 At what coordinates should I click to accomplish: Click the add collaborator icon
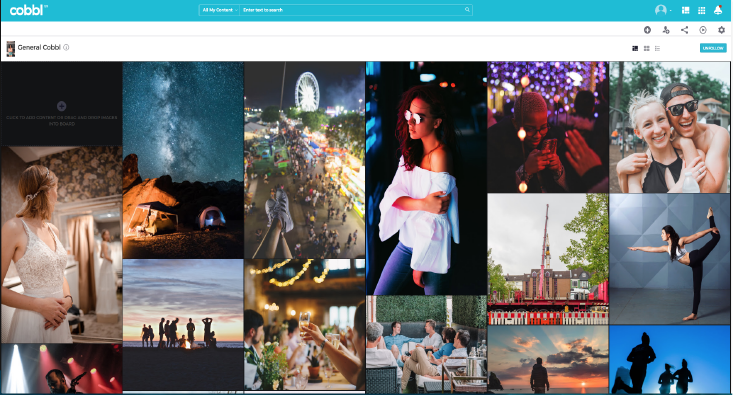[x=666, y=30]
